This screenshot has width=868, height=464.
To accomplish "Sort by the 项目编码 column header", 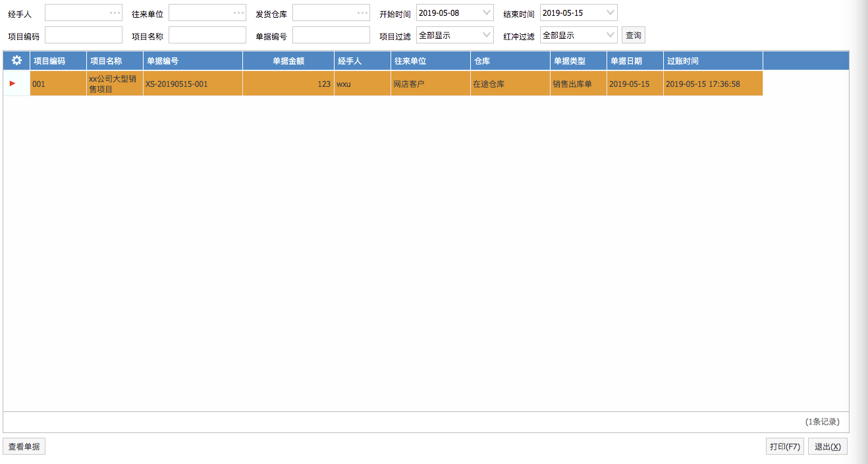I will pyautogui.click(x=58, y=61).
